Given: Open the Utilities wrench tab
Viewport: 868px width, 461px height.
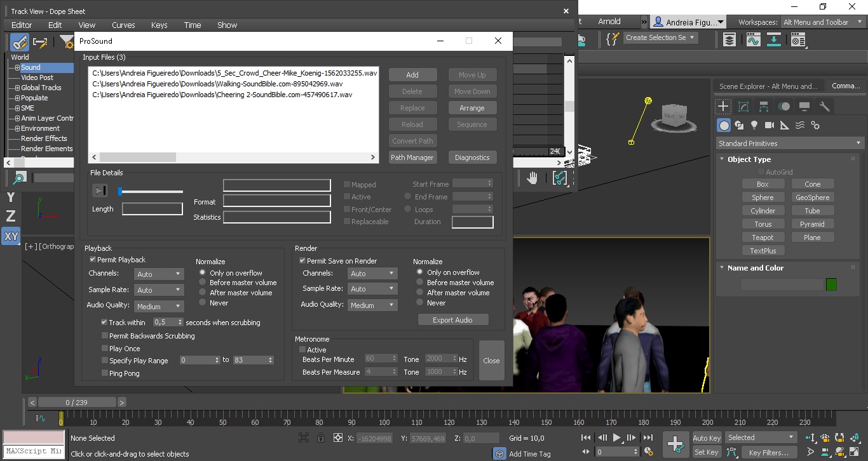Looking at the screenshot, I should coord(825,107).
